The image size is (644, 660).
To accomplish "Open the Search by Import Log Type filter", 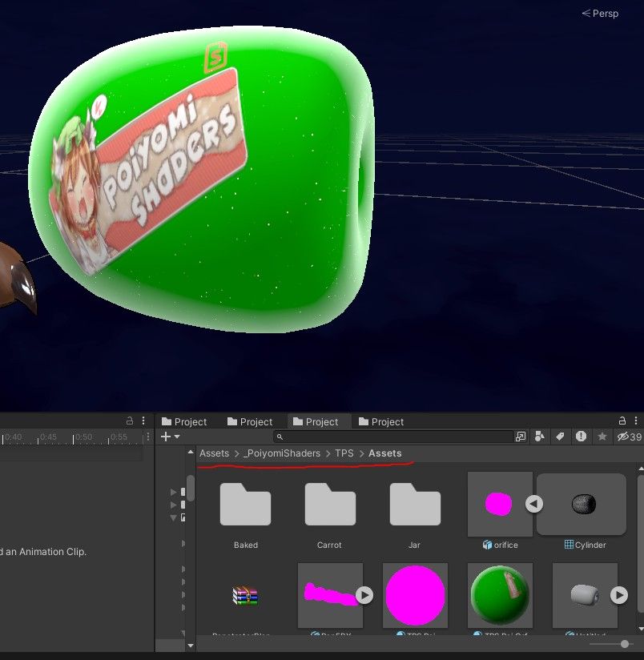I will (581, 437).
